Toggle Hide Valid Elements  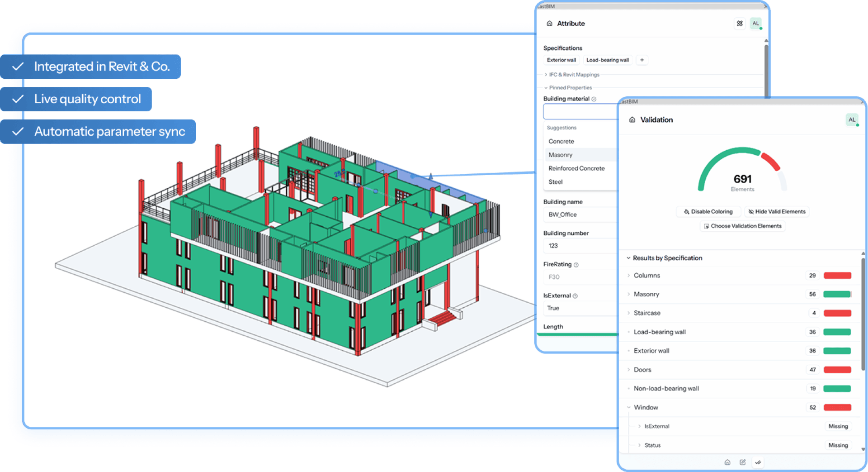777,211
